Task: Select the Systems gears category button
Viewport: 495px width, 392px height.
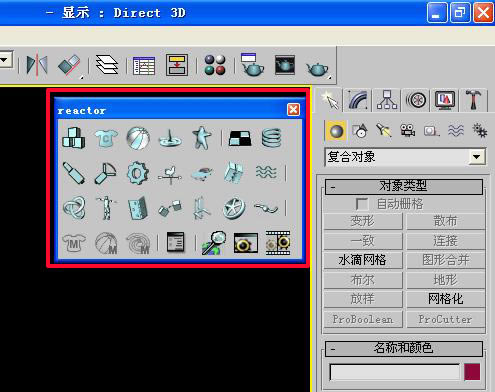Action: coord(480,130)
